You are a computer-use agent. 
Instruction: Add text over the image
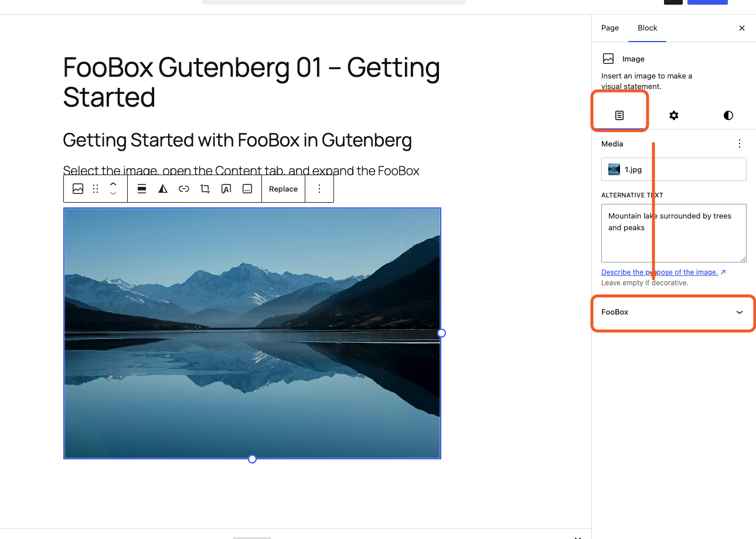tap(226, 189)
